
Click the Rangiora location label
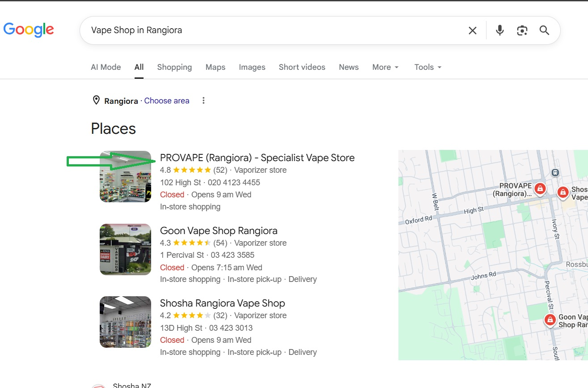[121, 101]
